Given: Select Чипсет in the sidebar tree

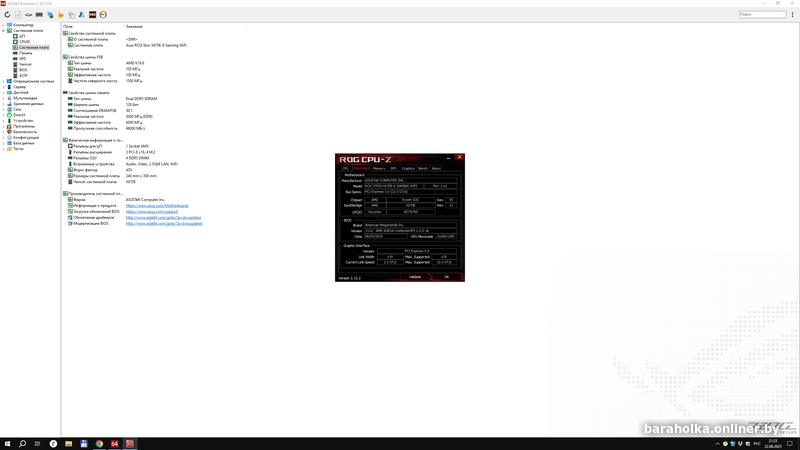Looking at the screenshot, I should 25,64.
